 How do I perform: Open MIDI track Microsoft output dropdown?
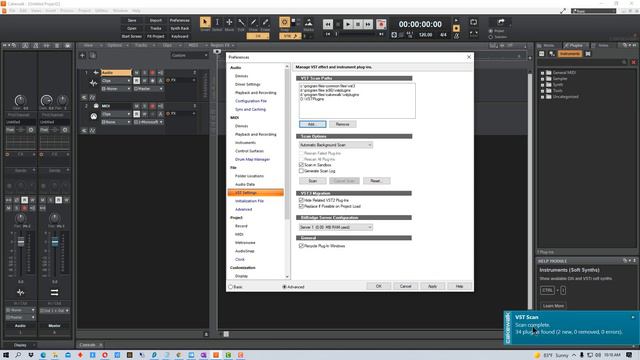[x=149, y=122]
